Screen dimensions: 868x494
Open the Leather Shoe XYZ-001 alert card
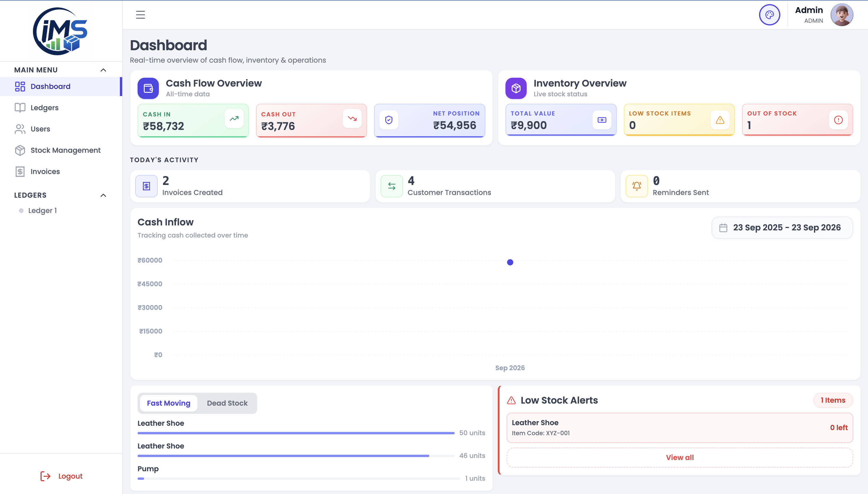[x=680, y=428]
